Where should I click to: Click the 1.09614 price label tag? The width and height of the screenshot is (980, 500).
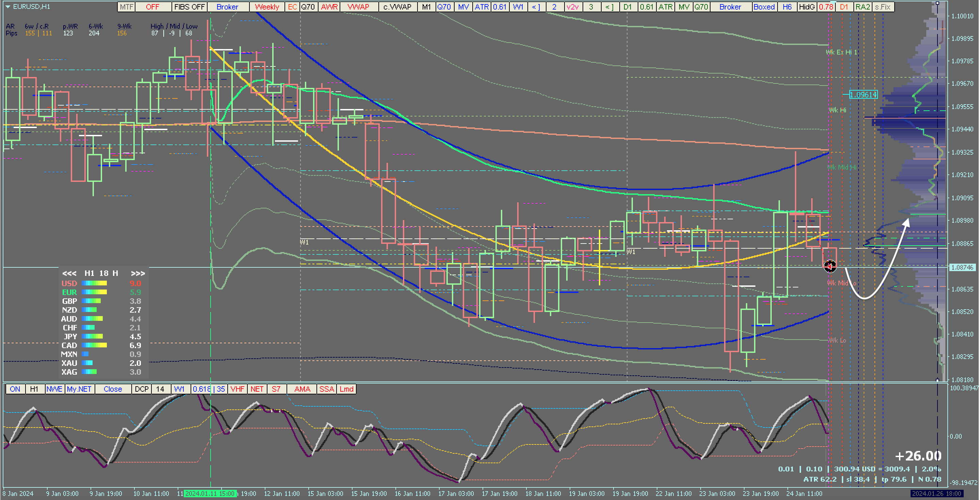(863, 94)
